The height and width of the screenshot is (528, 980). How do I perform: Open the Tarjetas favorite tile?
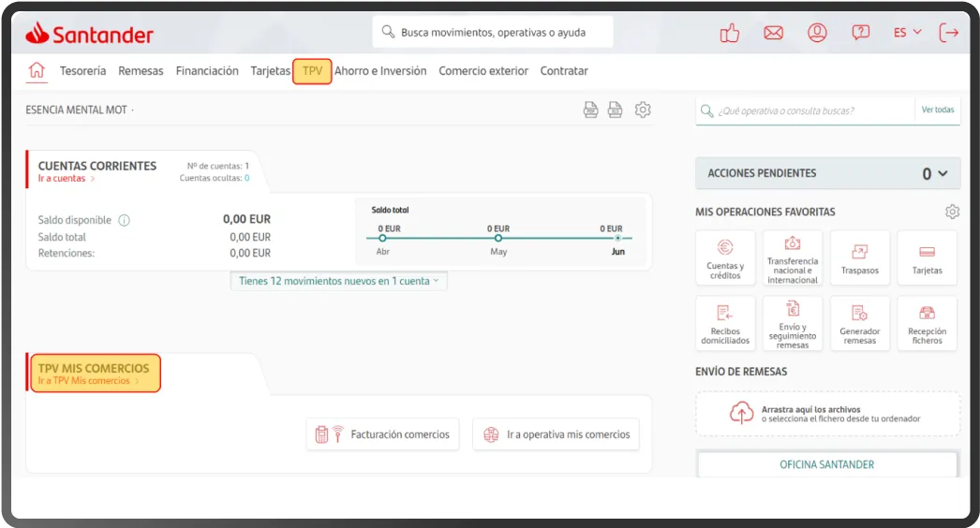[x=927, y=258]
